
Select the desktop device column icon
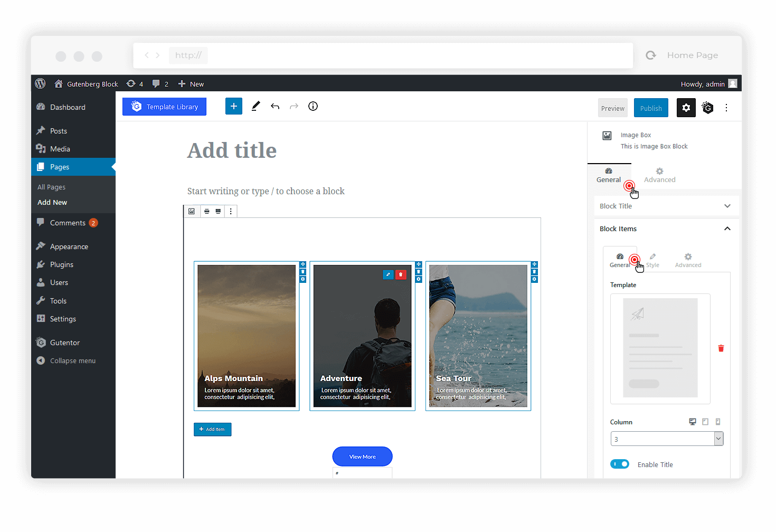click(x=693, y=422)
